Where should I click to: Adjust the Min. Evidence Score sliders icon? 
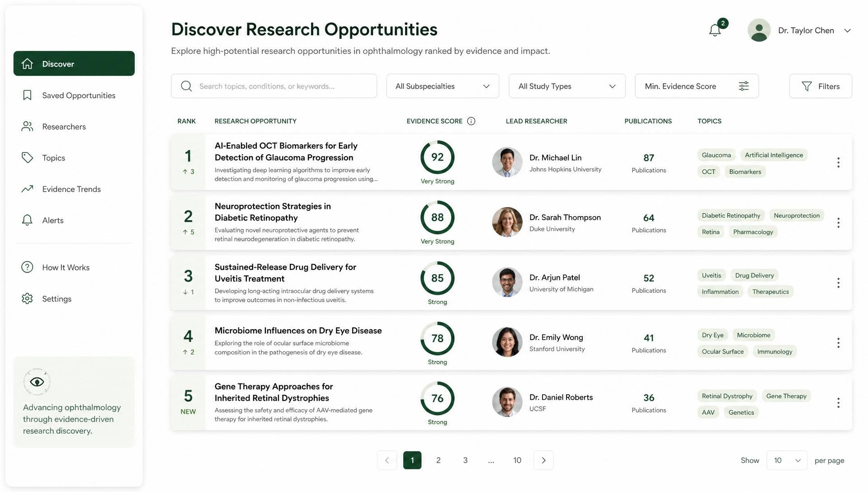[x=744, y=86]
